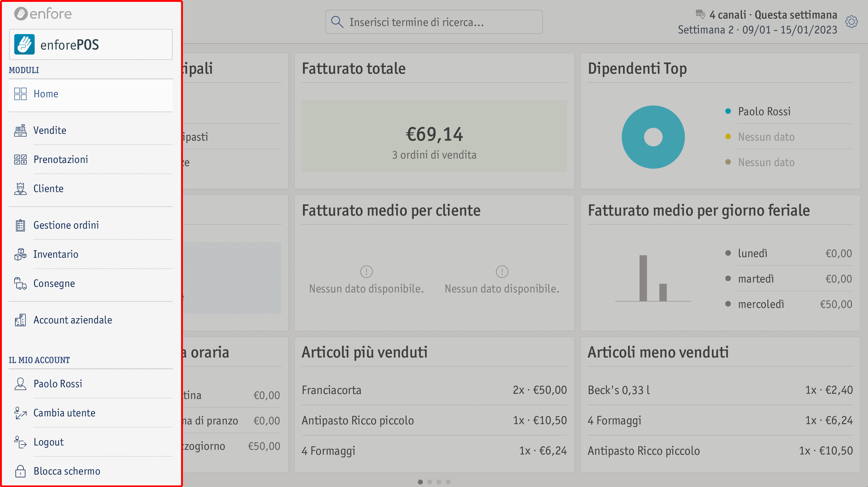The height and width of the screenshot is (487, 868).
Task: Select the mercoledì €50,00 row
Action: pos(788,304)
